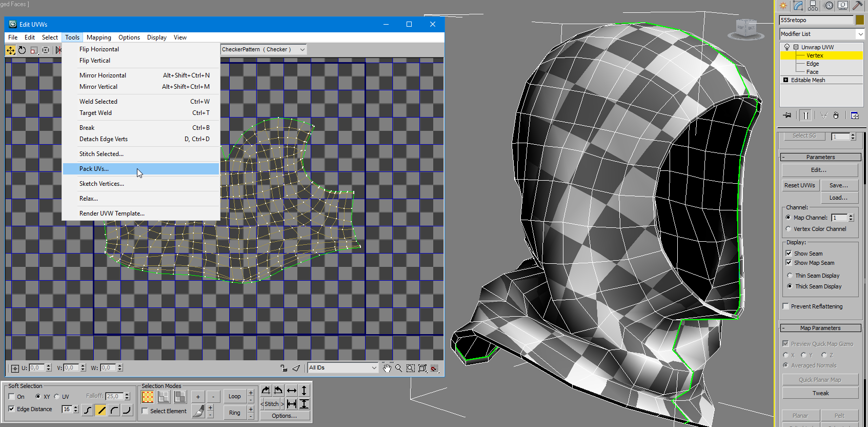Select Vertex Color Channel radio
The image size is (868, 427).
[x=788, y=229]
